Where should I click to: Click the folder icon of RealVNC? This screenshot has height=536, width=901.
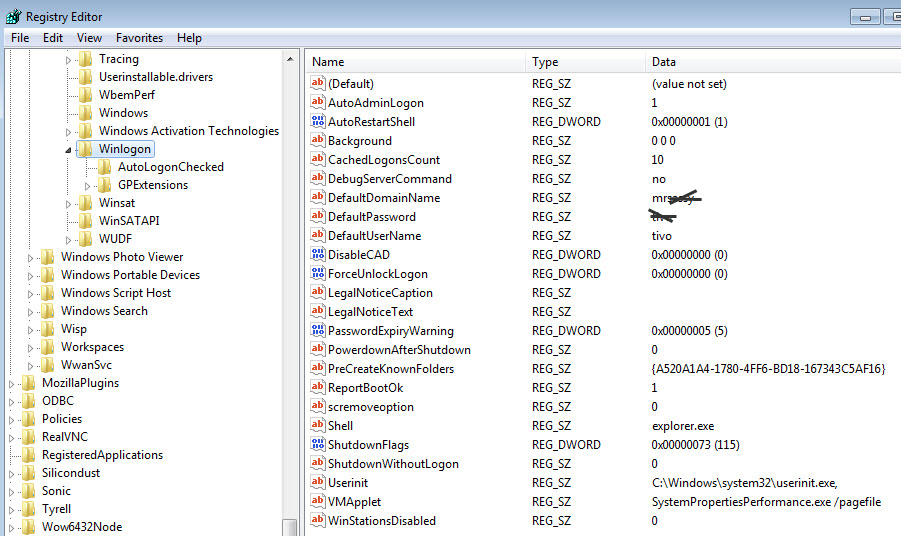tap(29, 437)
